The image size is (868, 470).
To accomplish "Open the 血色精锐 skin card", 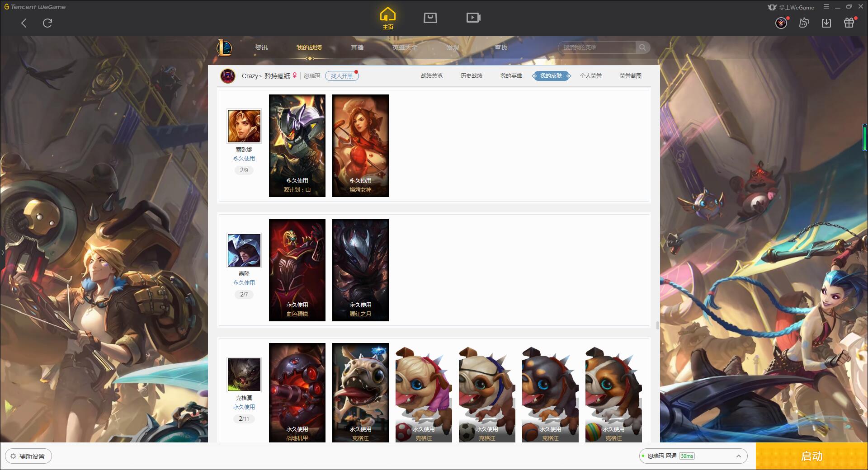I will pyautogui.click(x=297, y=270).
